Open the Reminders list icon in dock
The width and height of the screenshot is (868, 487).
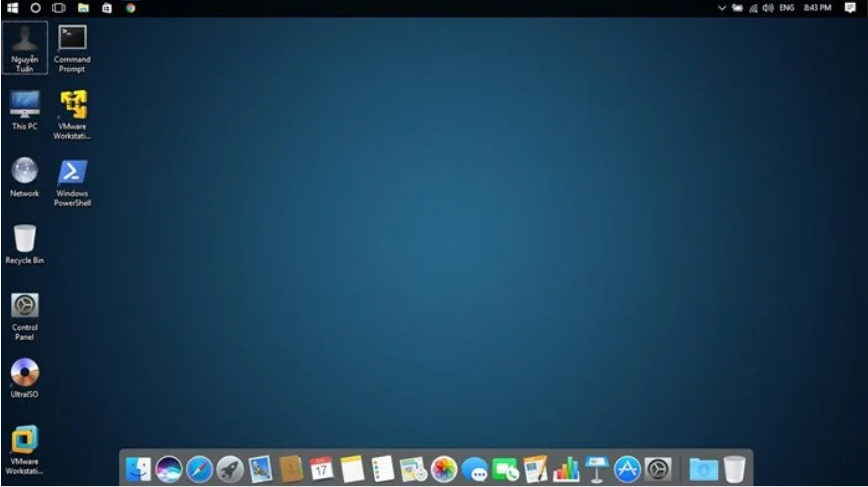[383, 469]
